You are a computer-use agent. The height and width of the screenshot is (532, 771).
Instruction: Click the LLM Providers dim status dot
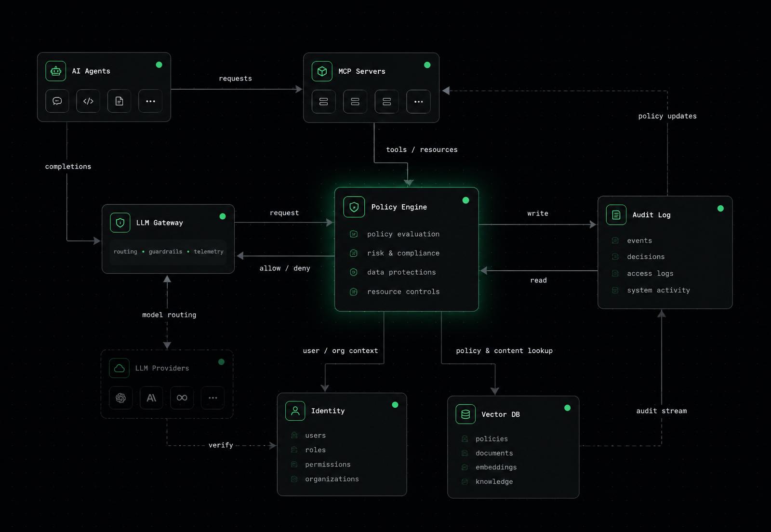[x=221, y=362]
